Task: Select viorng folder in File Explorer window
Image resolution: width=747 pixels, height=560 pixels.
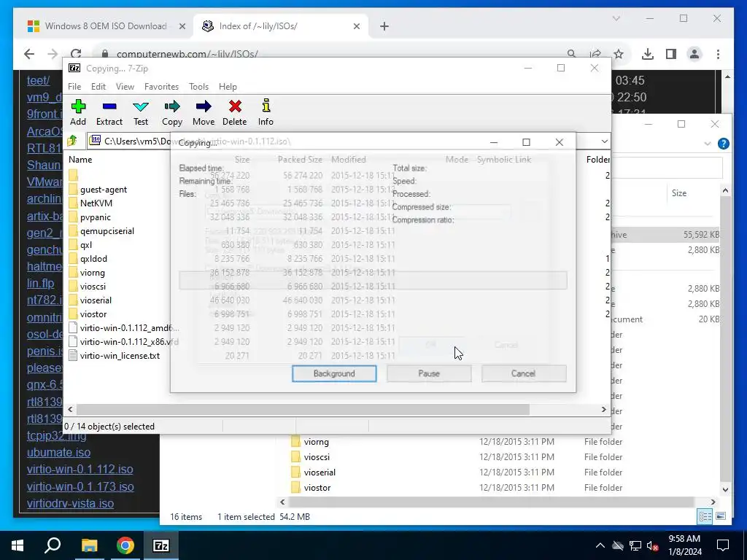Action: [x=309, y=442]
